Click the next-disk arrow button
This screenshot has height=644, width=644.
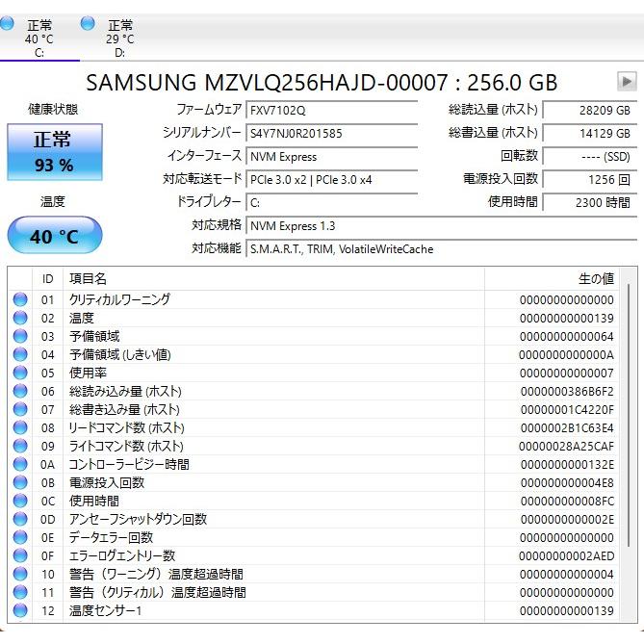[x=627, y=81]
